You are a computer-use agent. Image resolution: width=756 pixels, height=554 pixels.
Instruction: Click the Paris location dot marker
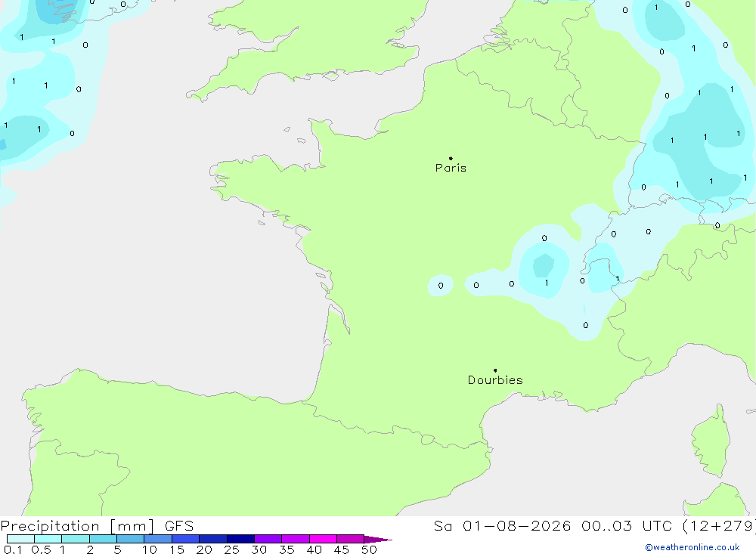point(451,158)
